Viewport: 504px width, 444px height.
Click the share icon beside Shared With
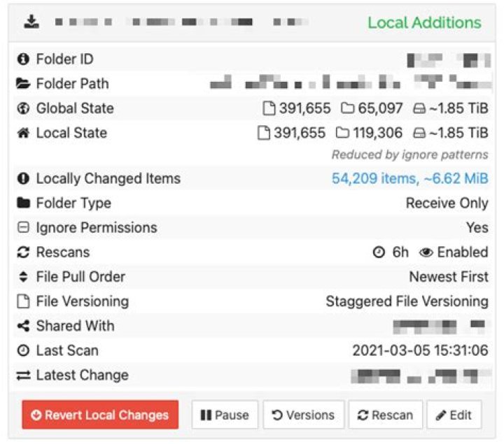[23, 326]
